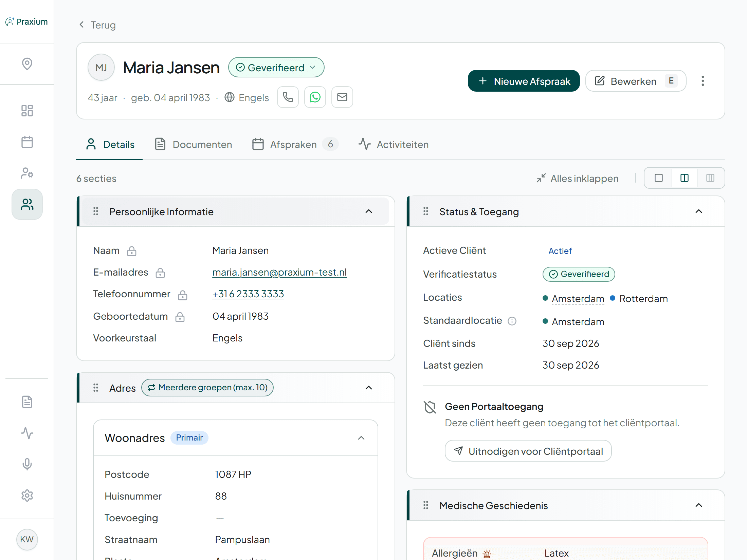Click Uitnodigen voor Cliëntportaal button
This screenshot has width=747, height=560.
[528, 451]
